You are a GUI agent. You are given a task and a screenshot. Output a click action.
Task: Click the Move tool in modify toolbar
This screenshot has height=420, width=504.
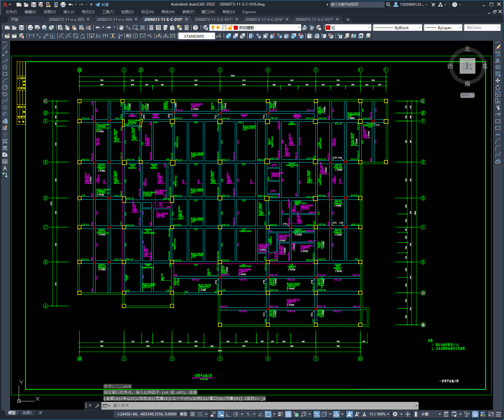point(498,81)
